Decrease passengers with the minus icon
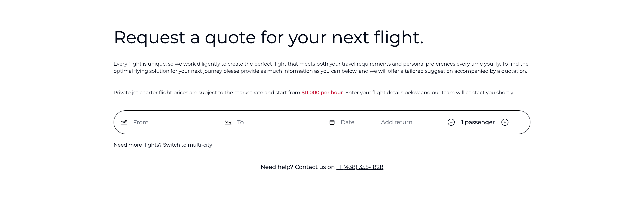 [x=451, y=122]
